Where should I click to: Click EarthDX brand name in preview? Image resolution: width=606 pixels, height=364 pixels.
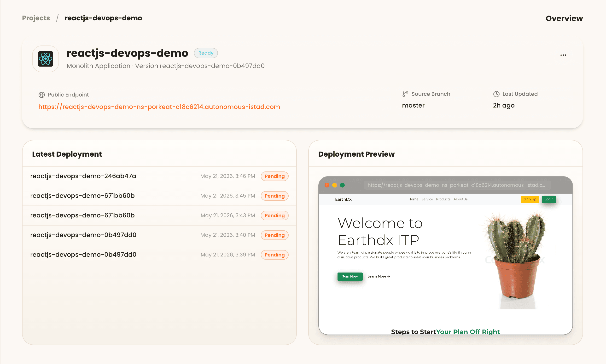click(x=343, y=199)
